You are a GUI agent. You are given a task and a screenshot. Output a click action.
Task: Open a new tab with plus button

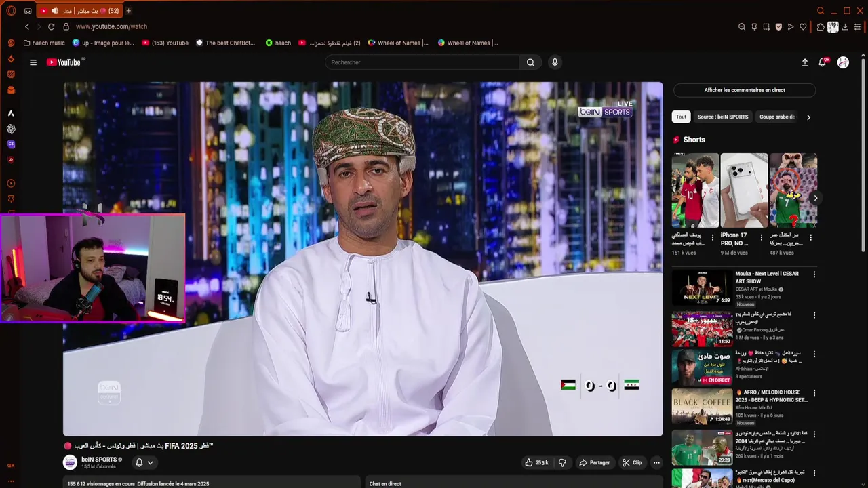(x=128, y=11)
